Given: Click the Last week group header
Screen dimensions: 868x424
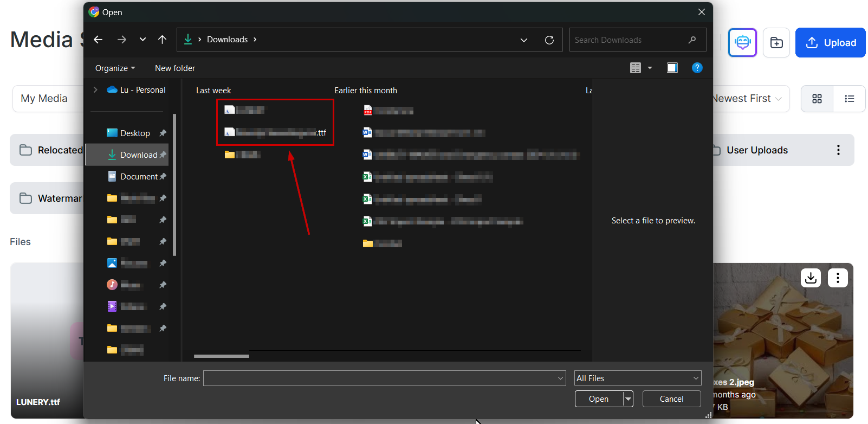Looking at the screenshot, I should click(213, 91).
